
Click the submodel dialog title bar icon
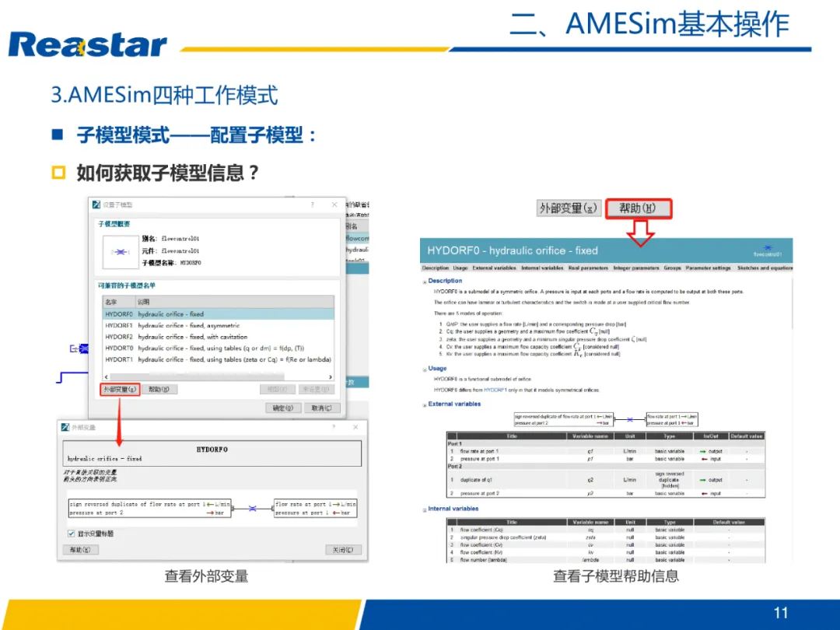(x=96, y=205)
